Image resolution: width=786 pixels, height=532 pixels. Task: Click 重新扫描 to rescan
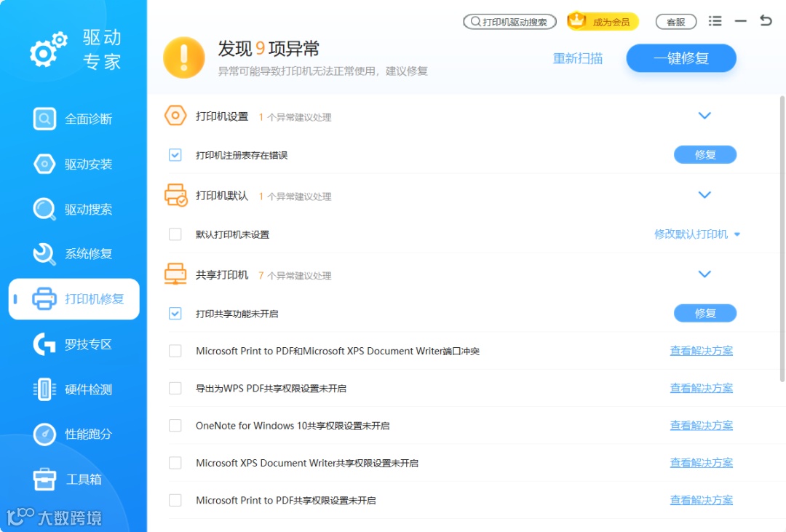[x=577, y=59]
